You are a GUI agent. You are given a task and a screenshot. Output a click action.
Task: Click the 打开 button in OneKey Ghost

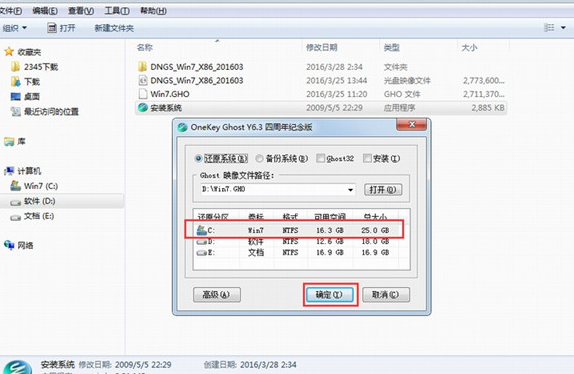click(383, 190)
